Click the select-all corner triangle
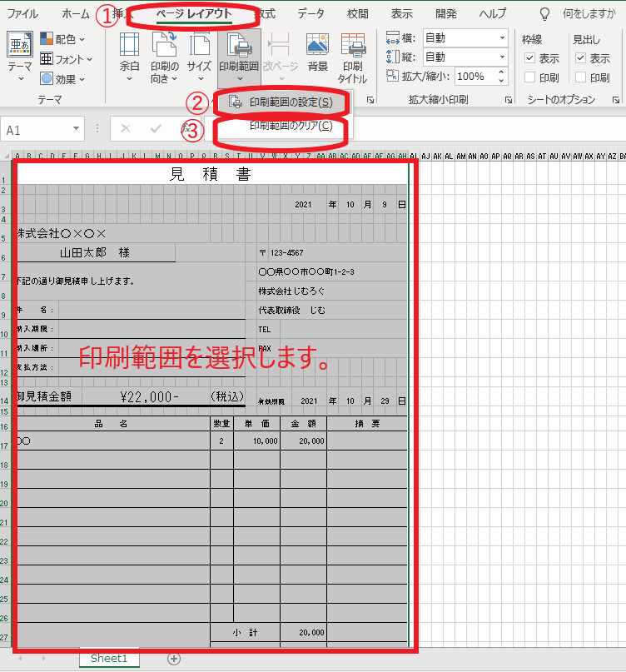Screen dimensions: 626x672 tap(7, 156)
